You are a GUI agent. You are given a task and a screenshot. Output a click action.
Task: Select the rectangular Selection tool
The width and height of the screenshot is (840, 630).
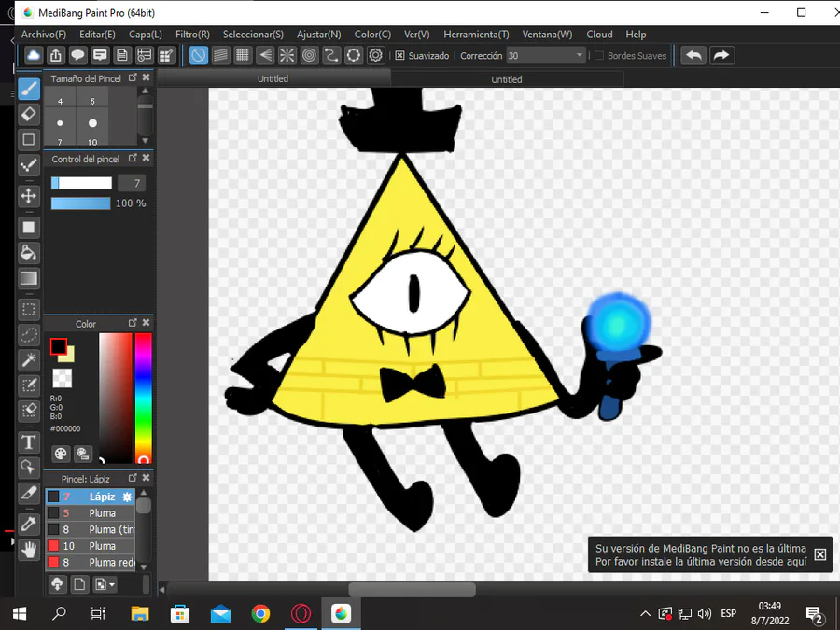pos(29,309)
